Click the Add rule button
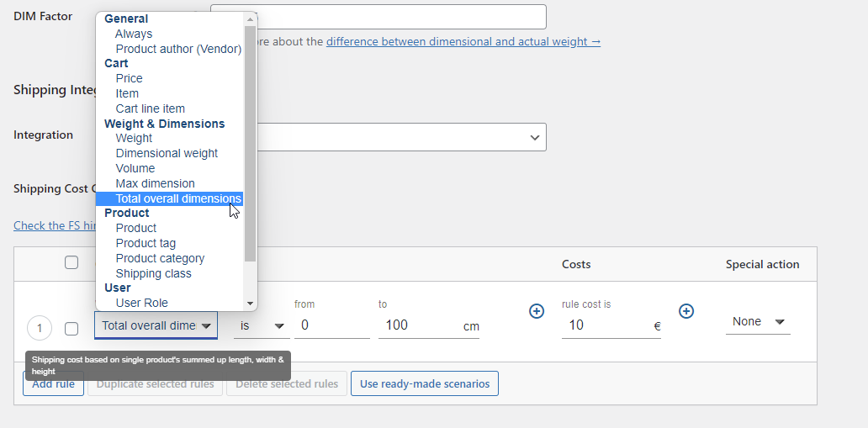This screenshot has width=868, height=428. (53, 383)
